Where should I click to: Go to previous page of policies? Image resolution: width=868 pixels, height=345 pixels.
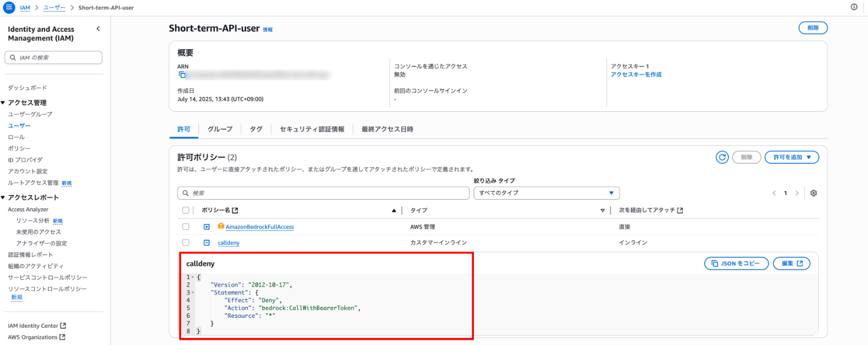point(774,193)
